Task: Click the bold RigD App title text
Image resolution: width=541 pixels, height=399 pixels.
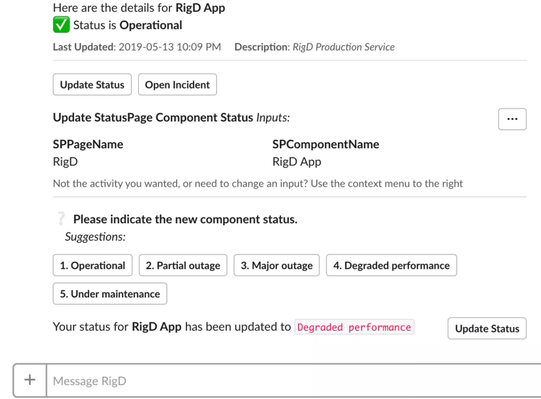Action: (x=200, y=8)
